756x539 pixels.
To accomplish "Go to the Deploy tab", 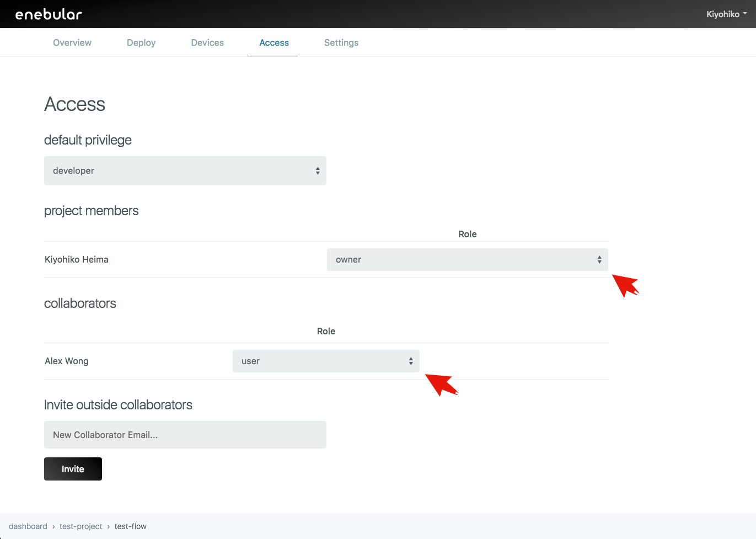I will click(141, 42).
